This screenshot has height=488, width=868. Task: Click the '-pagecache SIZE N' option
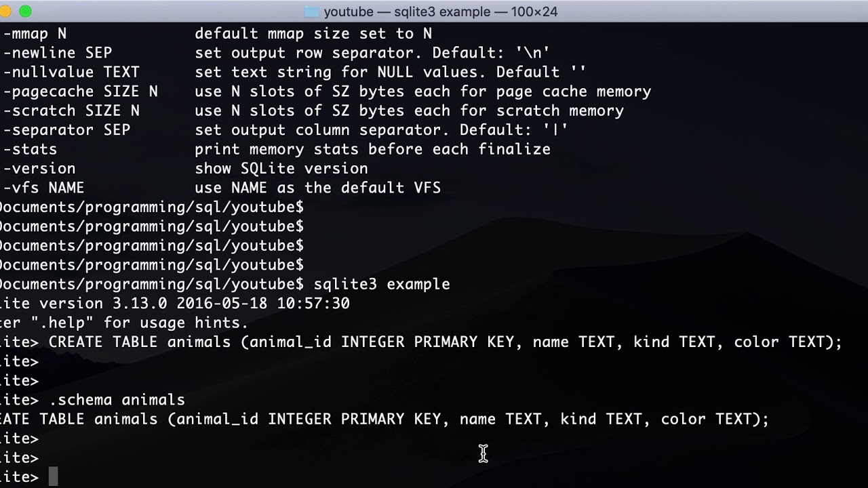pyautogui.click(x=81, y=91)
